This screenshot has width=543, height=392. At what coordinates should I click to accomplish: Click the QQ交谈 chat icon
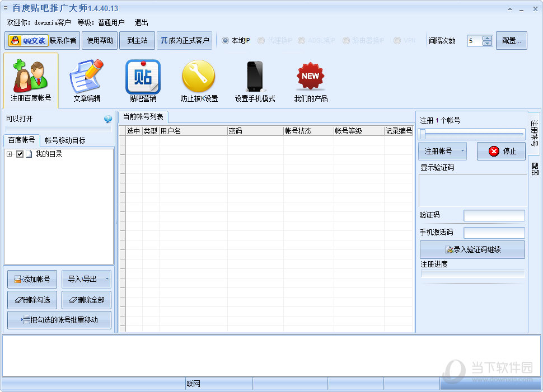tap(29, 40)
